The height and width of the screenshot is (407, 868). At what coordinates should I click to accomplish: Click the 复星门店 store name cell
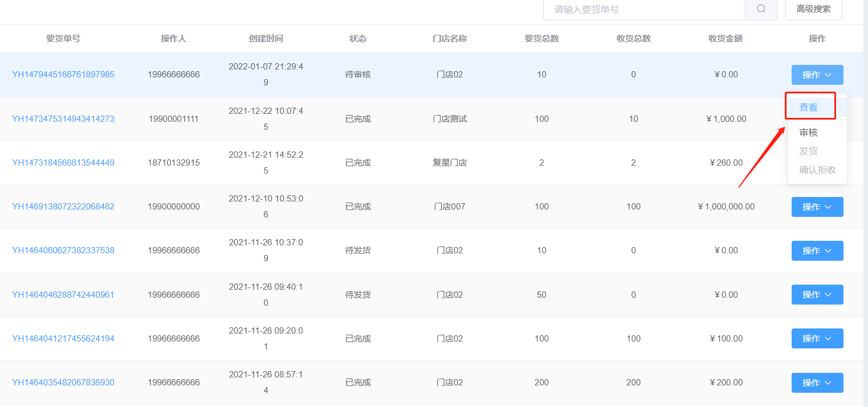pos(450,163)
